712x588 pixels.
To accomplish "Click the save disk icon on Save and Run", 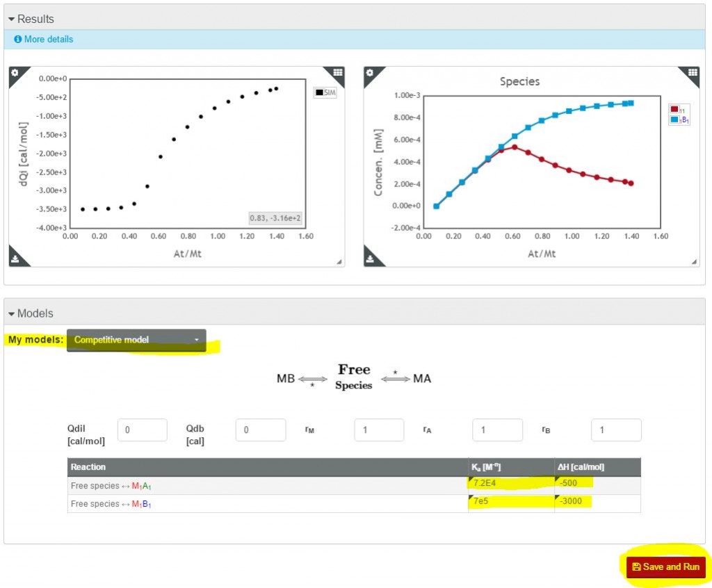I will [638, 566].
